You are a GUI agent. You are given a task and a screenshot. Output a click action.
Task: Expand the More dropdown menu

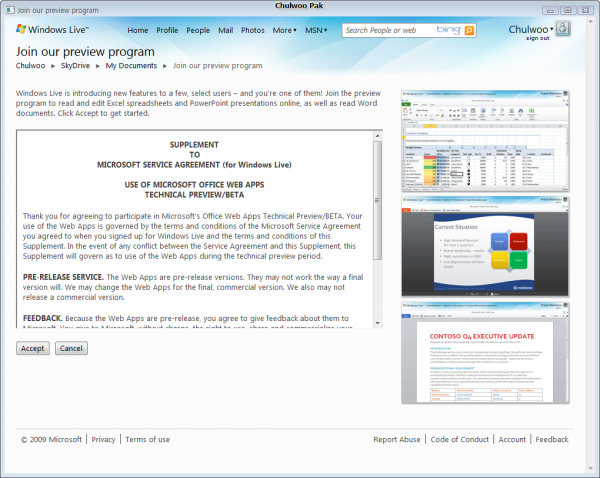[284, 30]
